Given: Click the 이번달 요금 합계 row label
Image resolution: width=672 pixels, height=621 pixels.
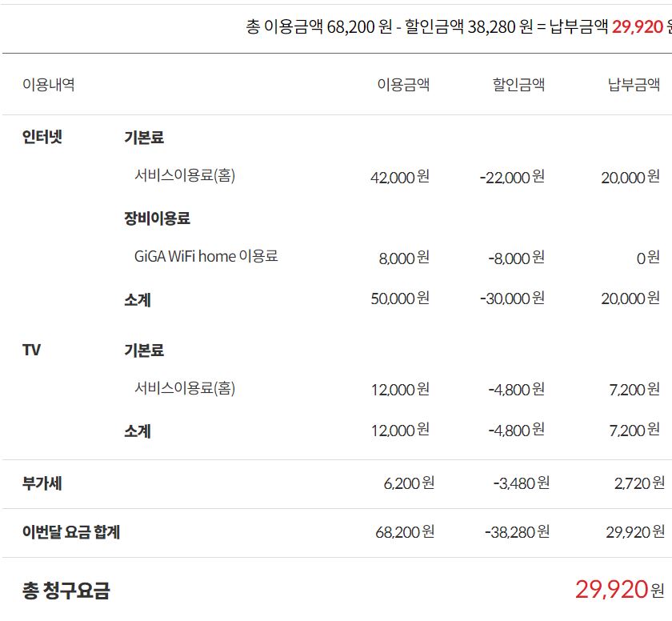Looking at the screenshot, I should click(71, 531).
